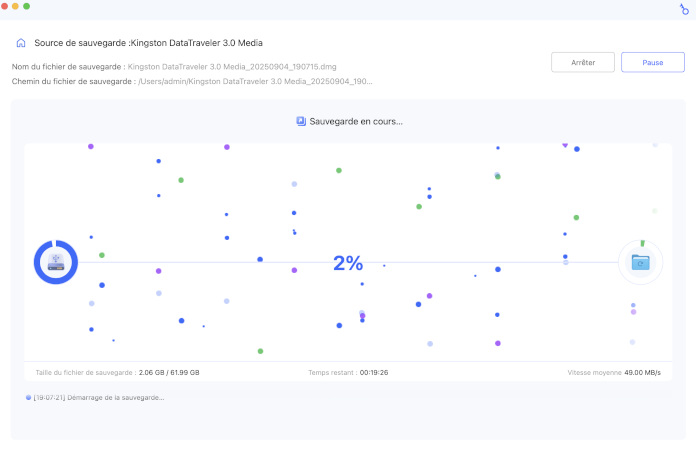Image resolution: width=696 pixels, height=450 pixels.
Task: Click the 'Démarrage de la sauvegarde' log line
Action: (x=98, y=398)
